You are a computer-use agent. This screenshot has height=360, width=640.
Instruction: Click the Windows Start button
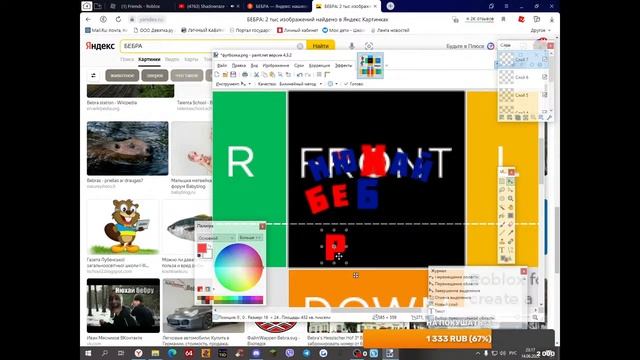point(88,353)
